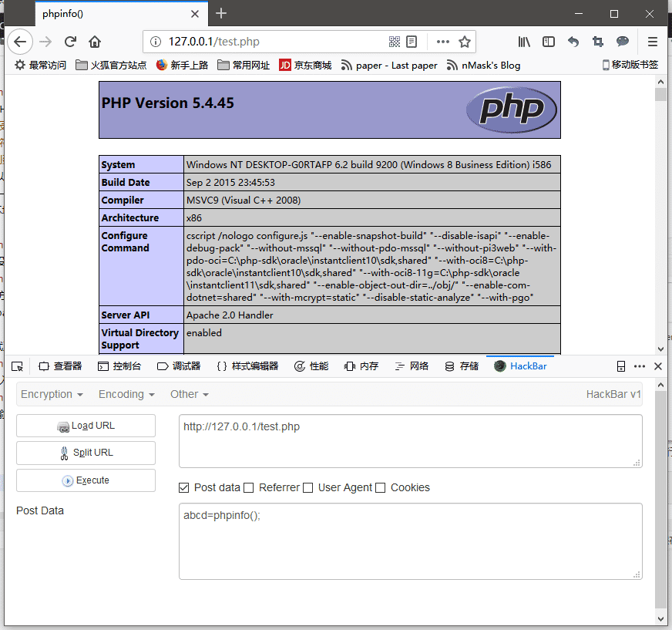The height and width of the screenshot is (630, 672).
Task: Enable the User Agent checkbox
Action: point(307,487)
